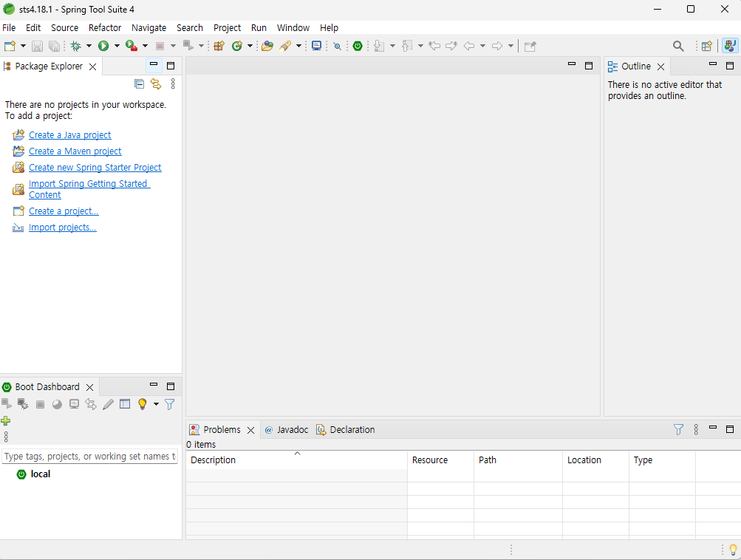
Task: Focus the Boot Dashboard tags filter field
Action: pos(90,457)
